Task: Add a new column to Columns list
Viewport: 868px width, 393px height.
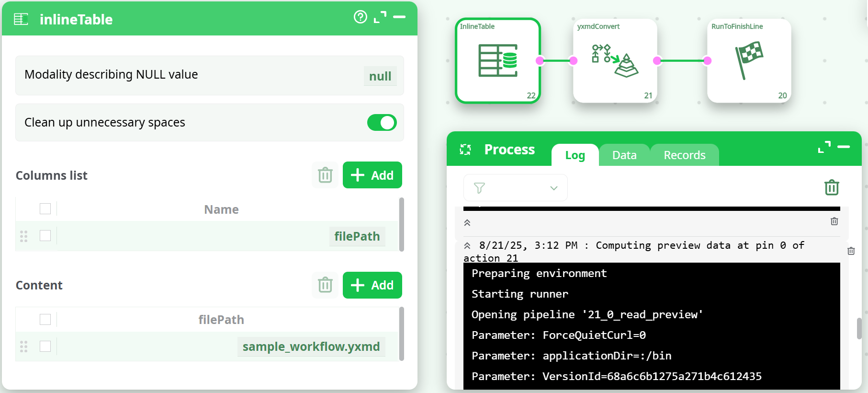Action: [372, 175]
